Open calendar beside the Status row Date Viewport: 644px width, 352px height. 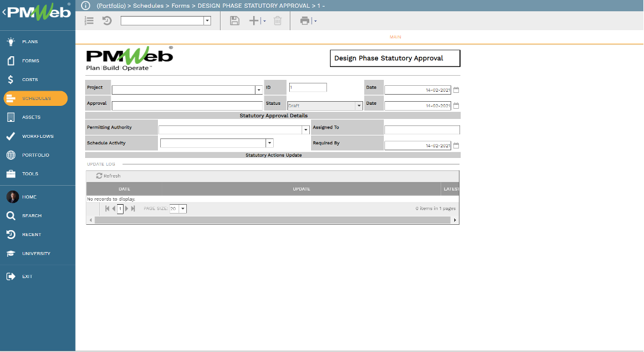[456, 105]
